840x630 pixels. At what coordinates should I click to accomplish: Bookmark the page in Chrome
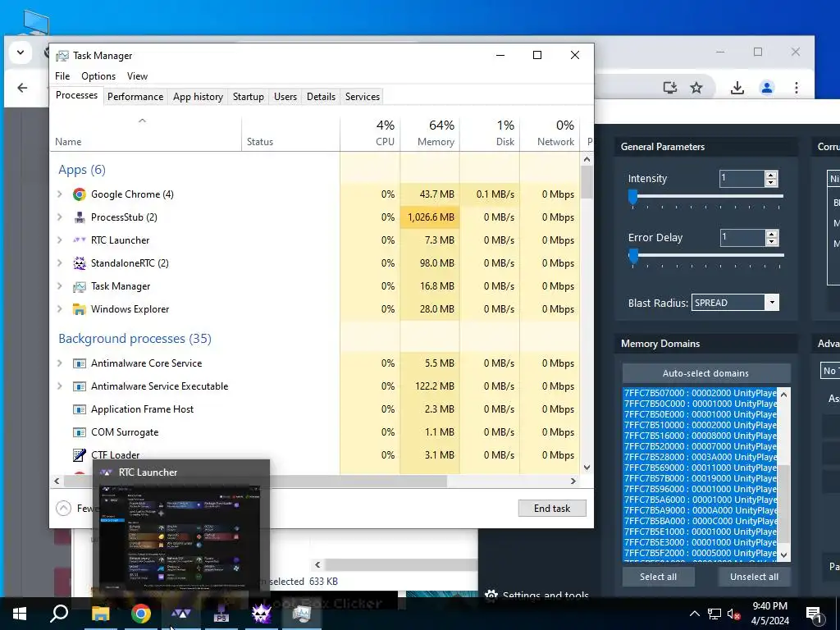(696, 88)
